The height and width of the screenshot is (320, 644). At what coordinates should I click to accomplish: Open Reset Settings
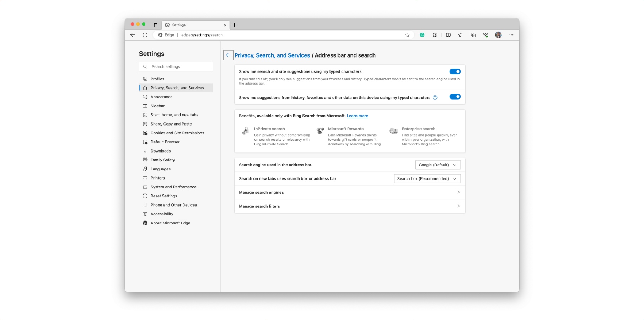tap(176, 196)
